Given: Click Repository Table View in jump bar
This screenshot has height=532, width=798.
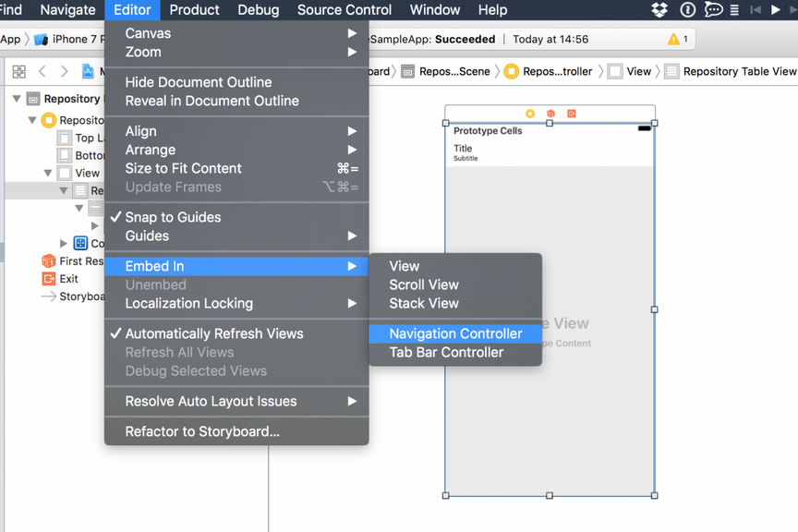Looking at the screenshot, I should 731,72.
